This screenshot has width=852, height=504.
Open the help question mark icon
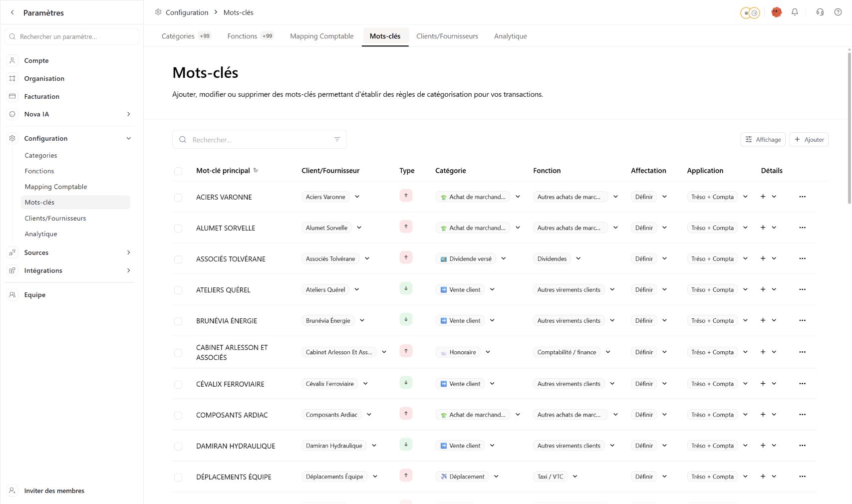click(x=838, y=12)
